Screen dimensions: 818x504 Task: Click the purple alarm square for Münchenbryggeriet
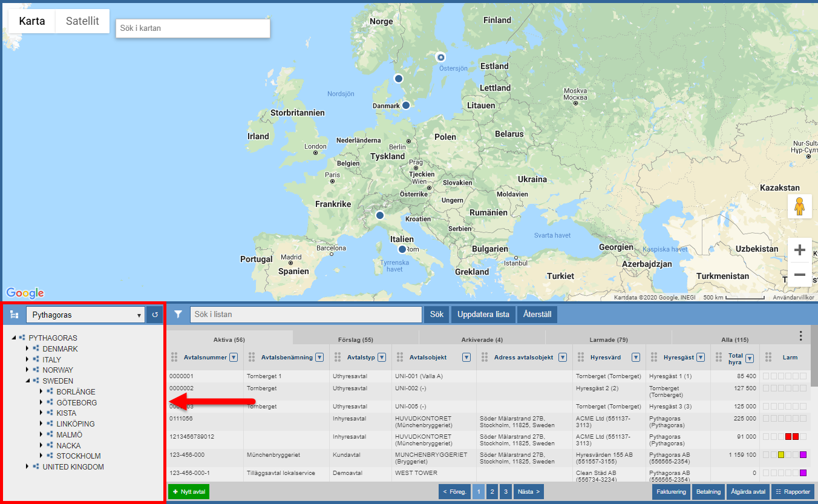[803, 455]
